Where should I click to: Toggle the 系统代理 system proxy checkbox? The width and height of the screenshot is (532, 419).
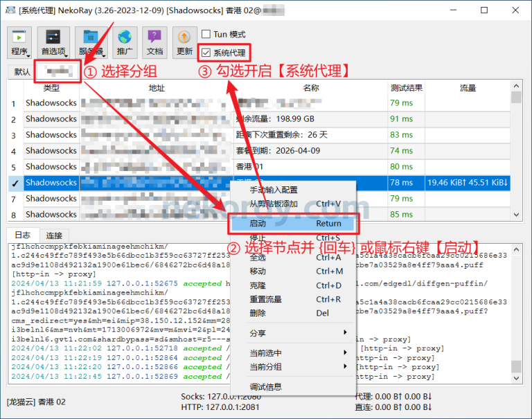click(206, 53)
